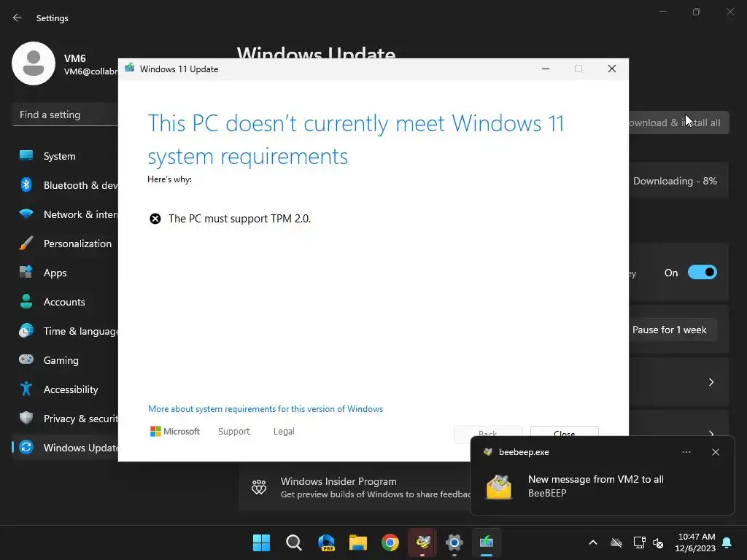Go to the Gaming settings
Viewport: 747px width, 560px height.
pyautogui.click(x=65, y=360)
